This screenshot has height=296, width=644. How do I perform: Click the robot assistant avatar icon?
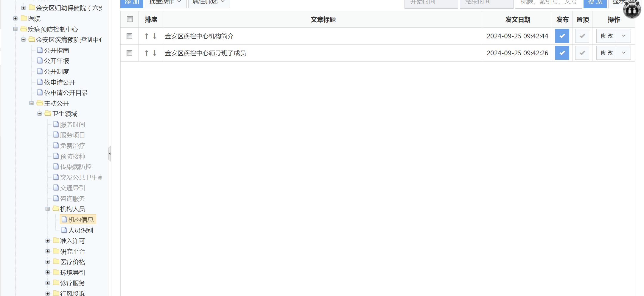632,10
